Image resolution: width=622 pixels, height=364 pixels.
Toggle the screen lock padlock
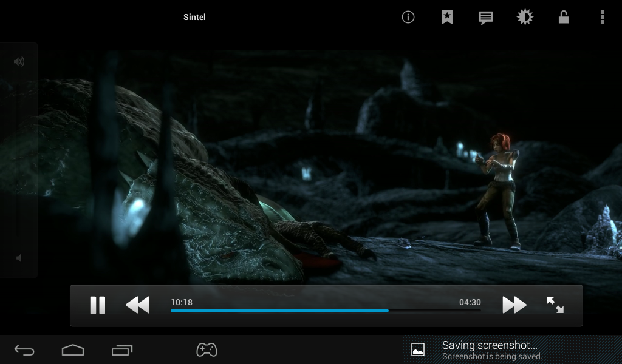(x=564, y=17)
